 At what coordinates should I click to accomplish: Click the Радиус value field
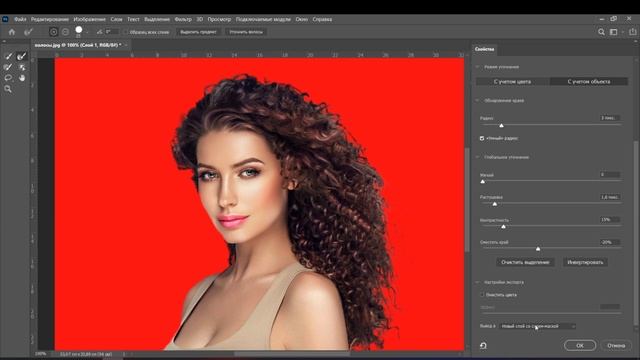610,118
